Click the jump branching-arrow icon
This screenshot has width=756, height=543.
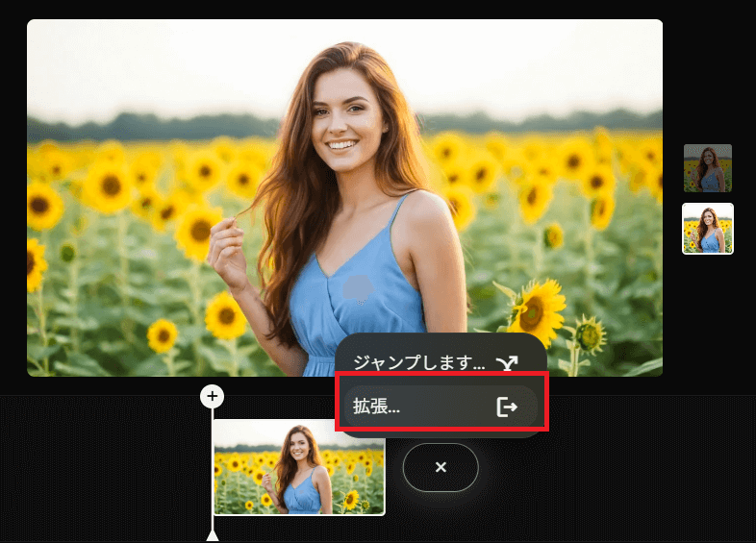(x=507, y=363)
